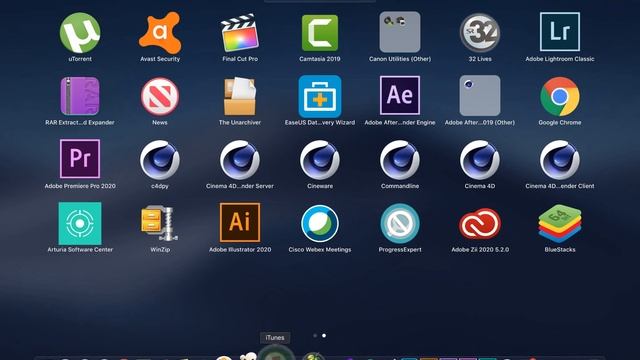Open Adobe Zii 2020 5.2.0
The image size is (640, 360).
point(480,224)
